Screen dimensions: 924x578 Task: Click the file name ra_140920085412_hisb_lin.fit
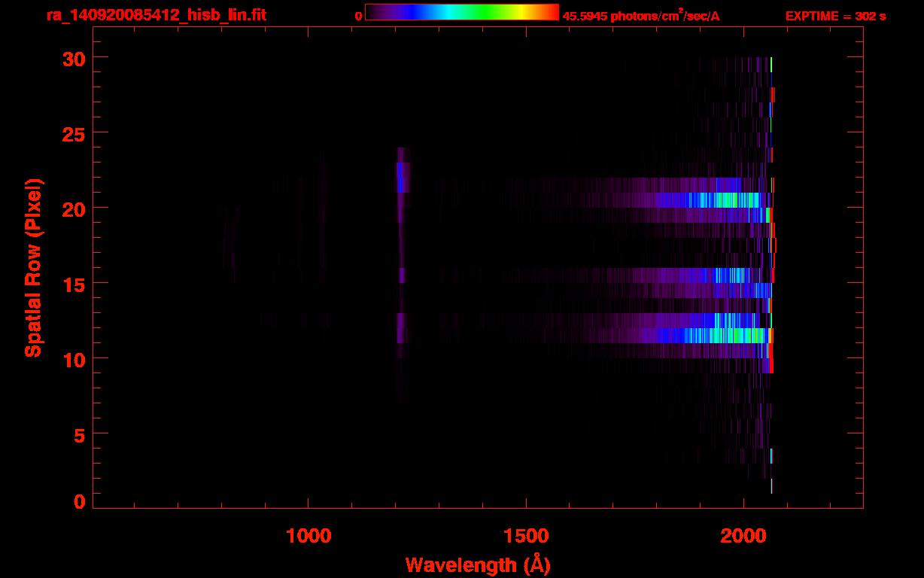point(156,15)
